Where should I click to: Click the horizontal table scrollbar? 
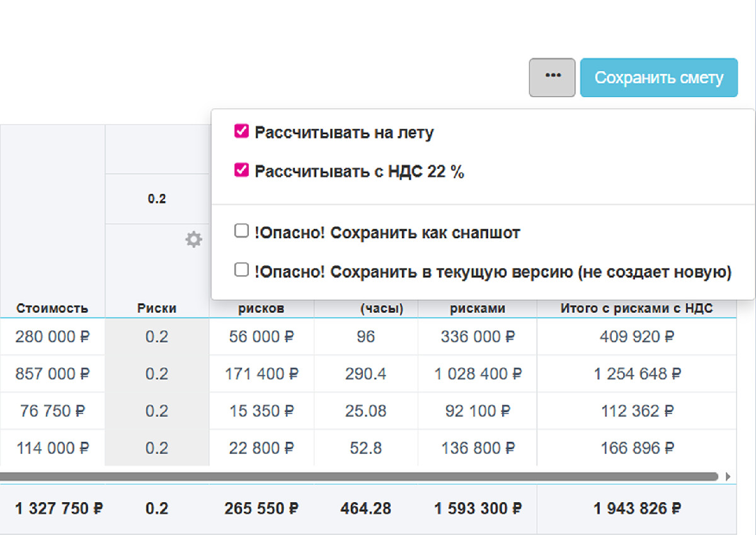359,476
